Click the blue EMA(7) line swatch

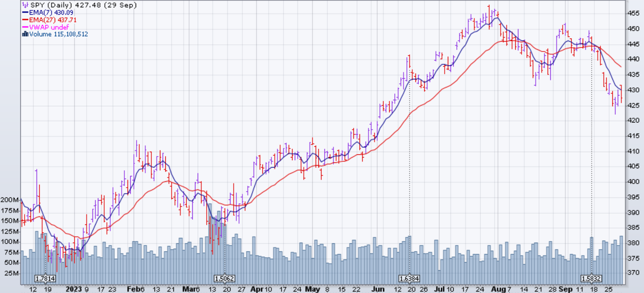25,13
